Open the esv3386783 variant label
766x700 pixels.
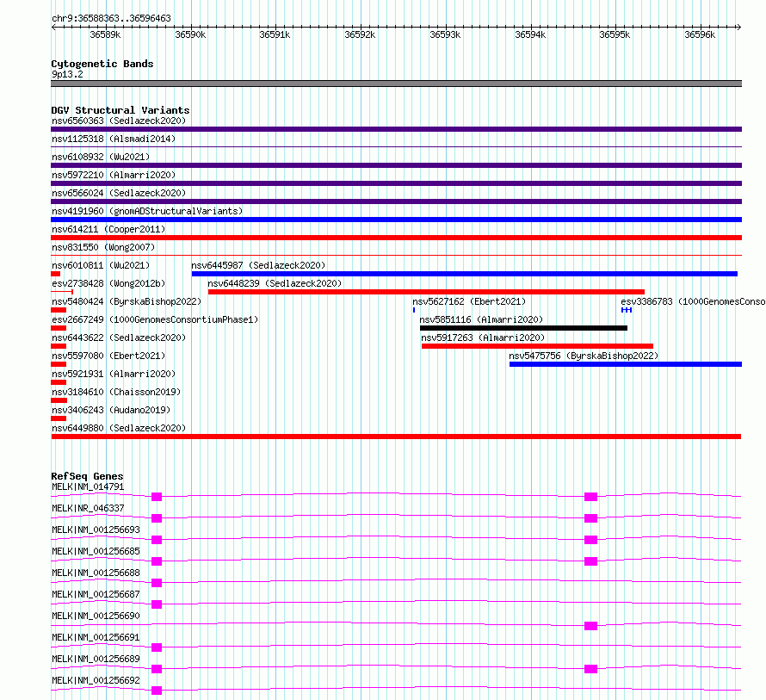693,301
